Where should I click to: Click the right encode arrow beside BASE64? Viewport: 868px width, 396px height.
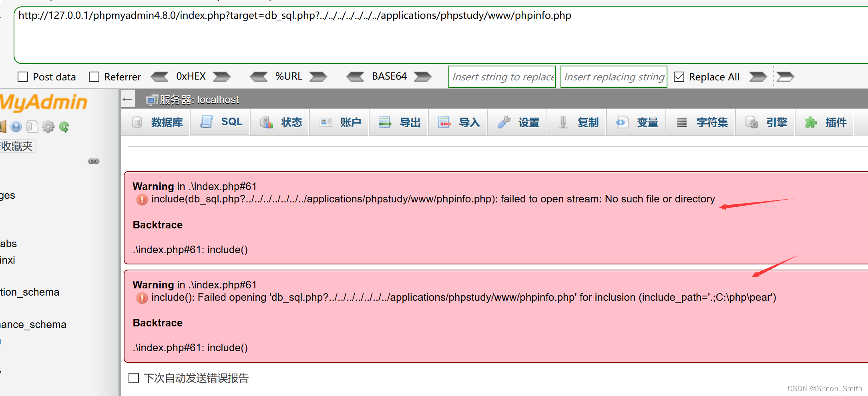point(422,76)
